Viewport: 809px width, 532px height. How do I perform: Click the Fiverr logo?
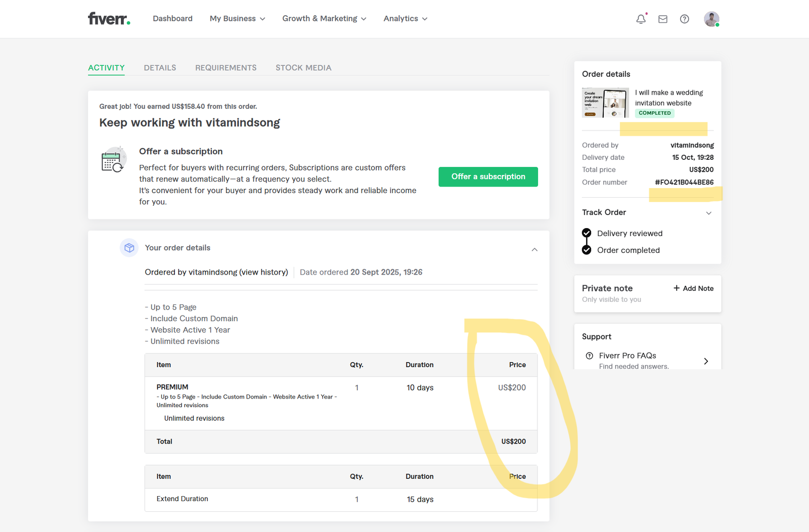[x=109, y=19]
